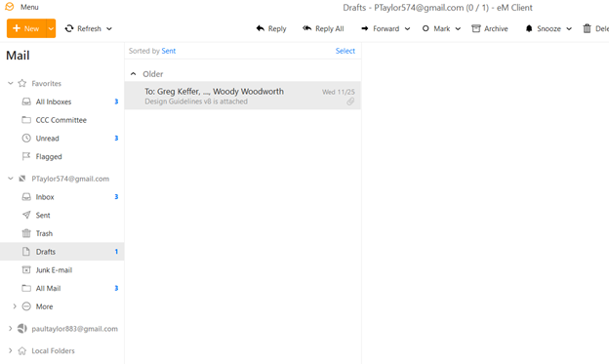The height and width of the screenshot is (364, 609).
Task: Click the All Inboxes tray icon
Action: point(26,101)
